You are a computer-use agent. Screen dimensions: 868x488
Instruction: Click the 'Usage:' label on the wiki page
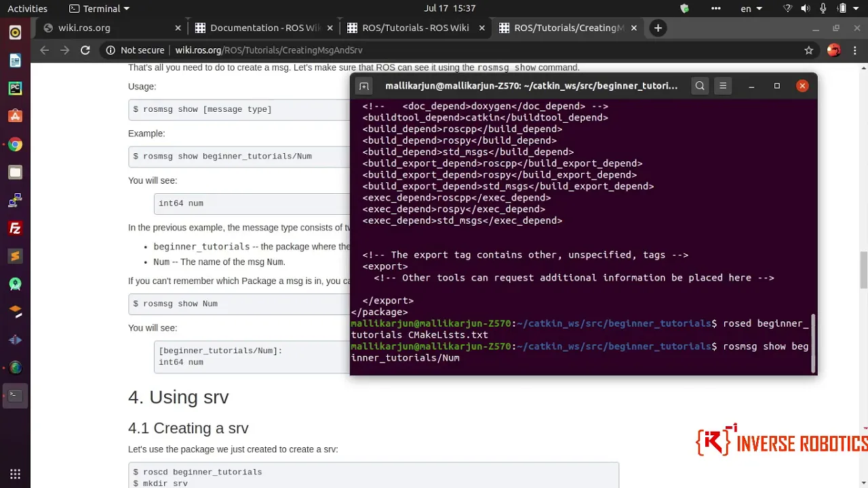[142, 87]
